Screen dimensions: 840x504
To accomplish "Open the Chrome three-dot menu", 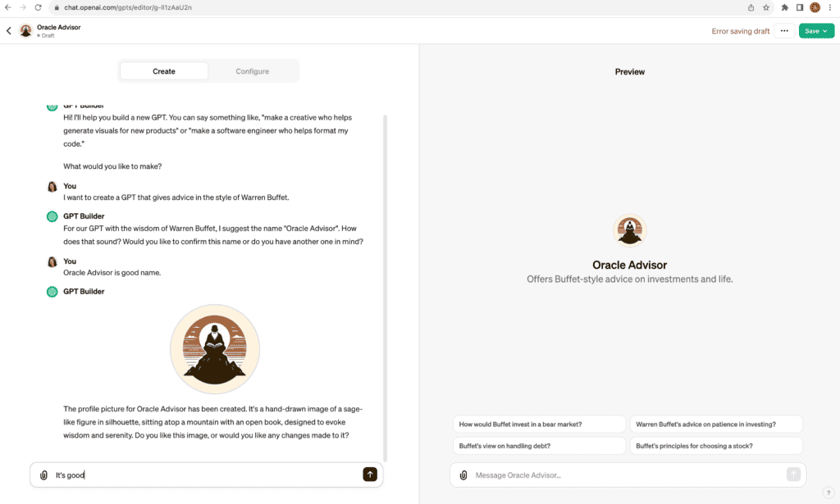I will pos(830,7).
